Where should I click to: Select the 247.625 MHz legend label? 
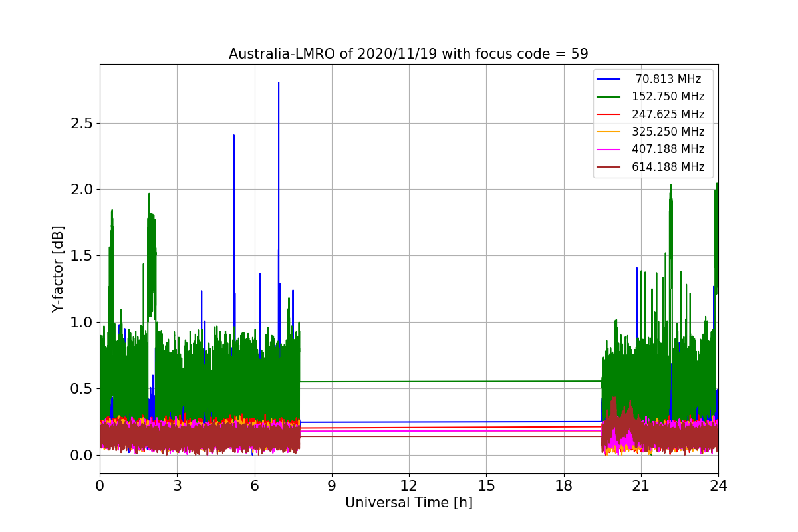tap(668, 114)
